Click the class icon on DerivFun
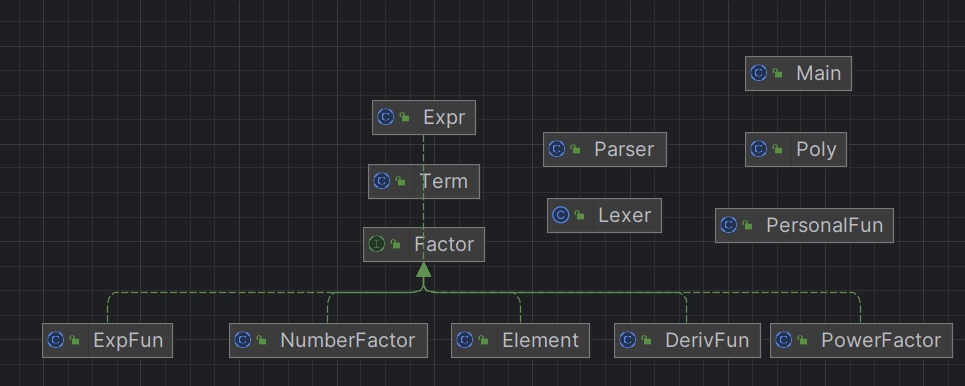Screen dimensions: 965x386 [627, 340]
